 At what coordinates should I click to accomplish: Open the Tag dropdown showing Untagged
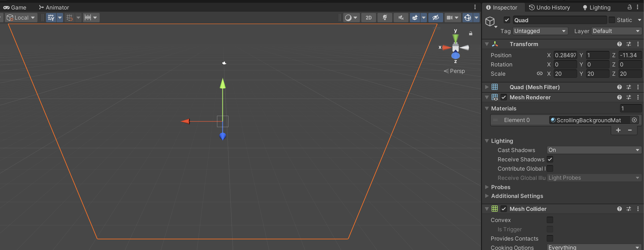pos(540,31)
